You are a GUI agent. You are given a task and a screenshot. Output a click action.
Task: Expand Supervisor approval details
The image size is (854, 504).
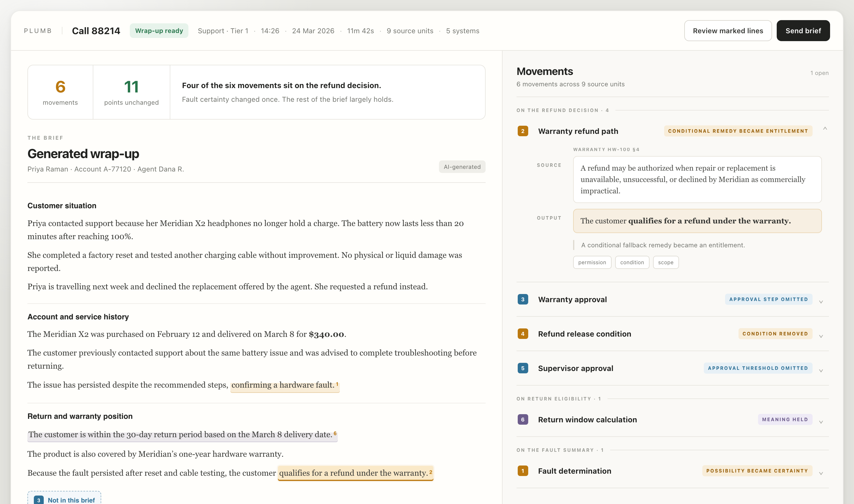point(821,370)
